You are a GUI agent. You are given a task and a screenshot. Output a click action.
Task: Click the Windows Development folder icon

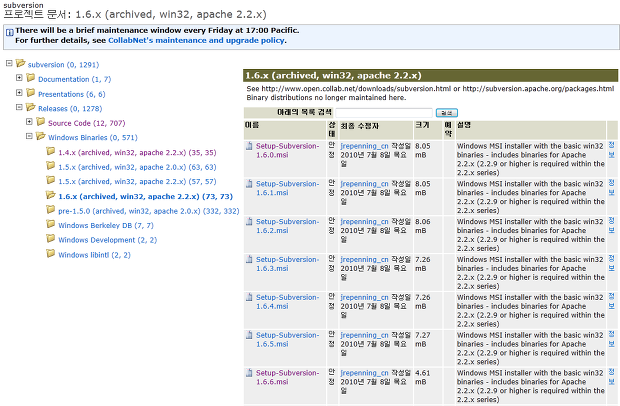(51, 239)
